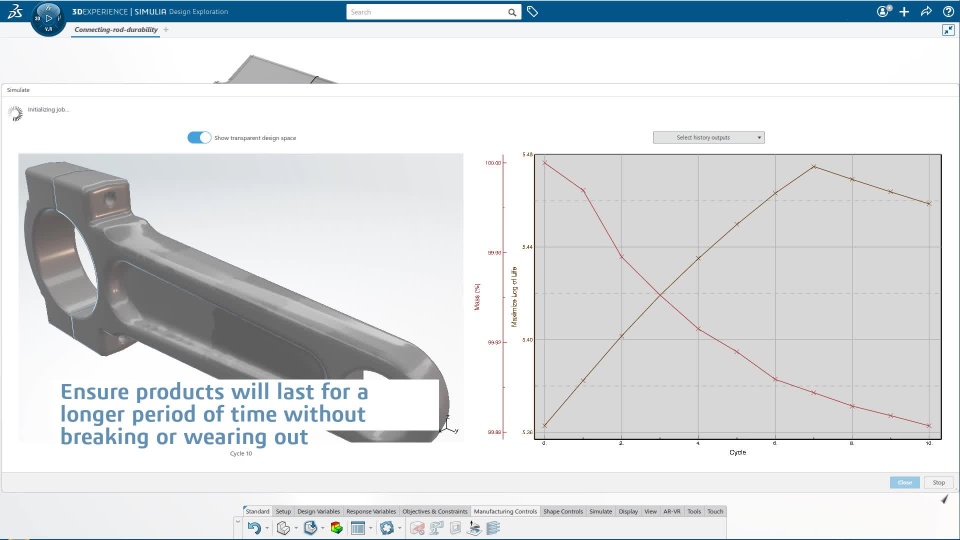The width and height of the screenshot is (960, 540).
Task: Click the blue circular gear icon
Action: tap(386, 528)
